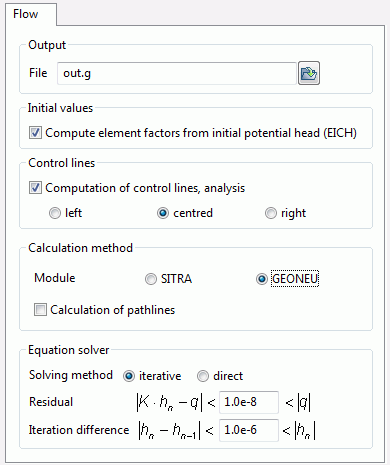Click the File label in Output
390x465 pixels.
38,73
